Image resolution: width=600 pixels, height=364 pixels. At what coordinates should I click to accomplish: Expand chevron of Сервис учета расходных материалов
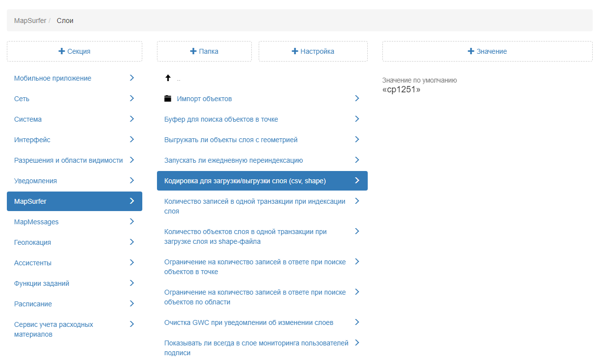pyautogui.click(x=132, y=324)
